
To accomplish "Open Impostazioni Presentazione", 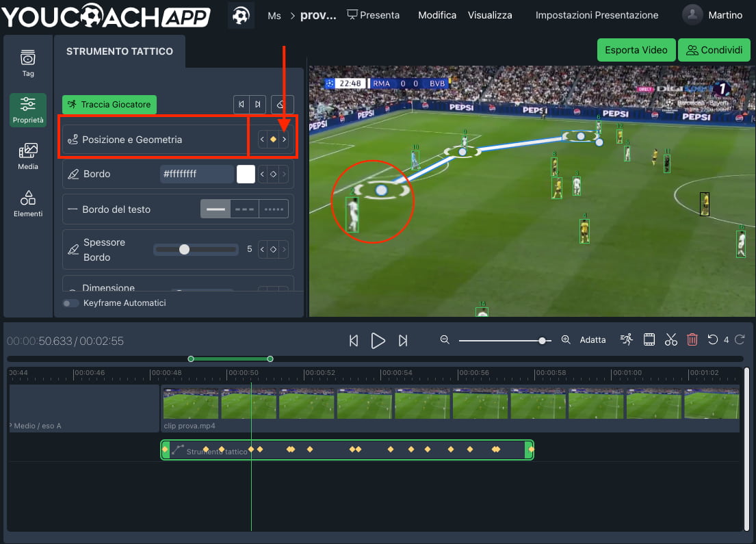I will click(x=597, y=14).
